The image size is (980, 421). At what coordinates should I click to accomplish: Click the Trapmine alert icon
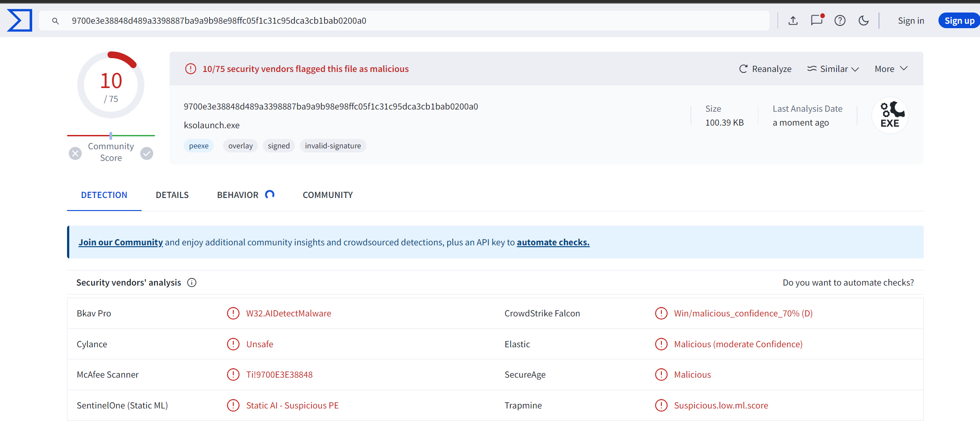click(x=661, y=405)
